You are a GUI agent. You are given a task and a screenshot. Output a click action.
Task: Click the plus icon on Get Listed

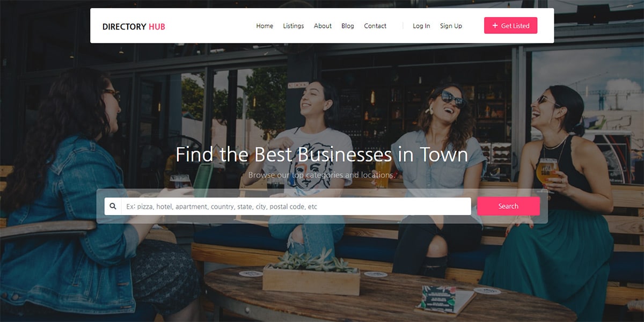(x=495, y=26)
